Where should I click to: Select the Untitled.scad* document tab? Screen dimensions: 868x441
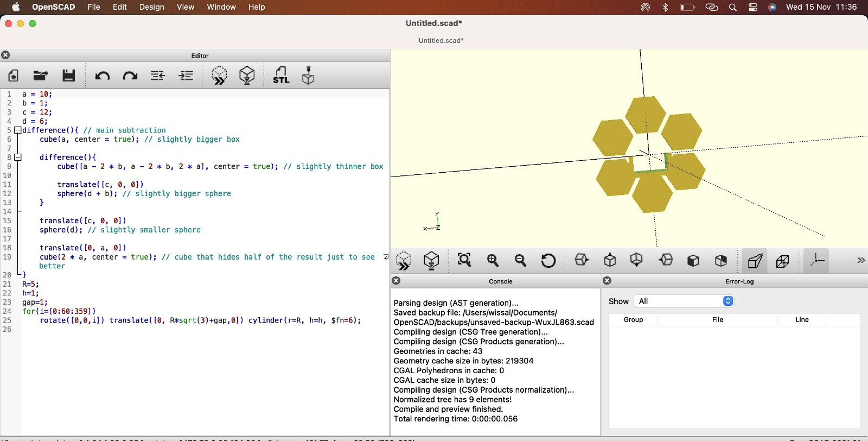pos(441,40)
